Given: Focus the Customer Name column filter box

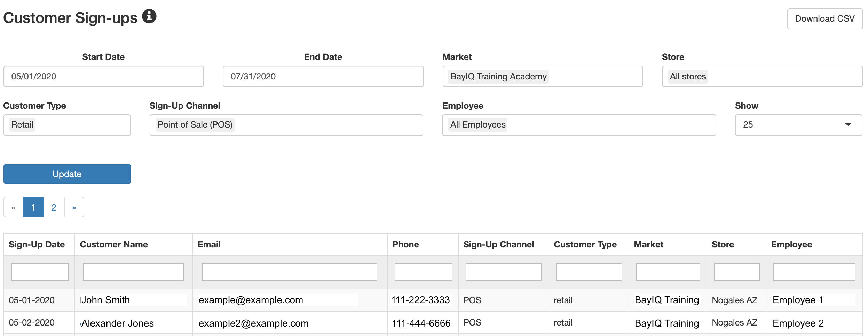Looking at the screenshot, I should (133, 272).
